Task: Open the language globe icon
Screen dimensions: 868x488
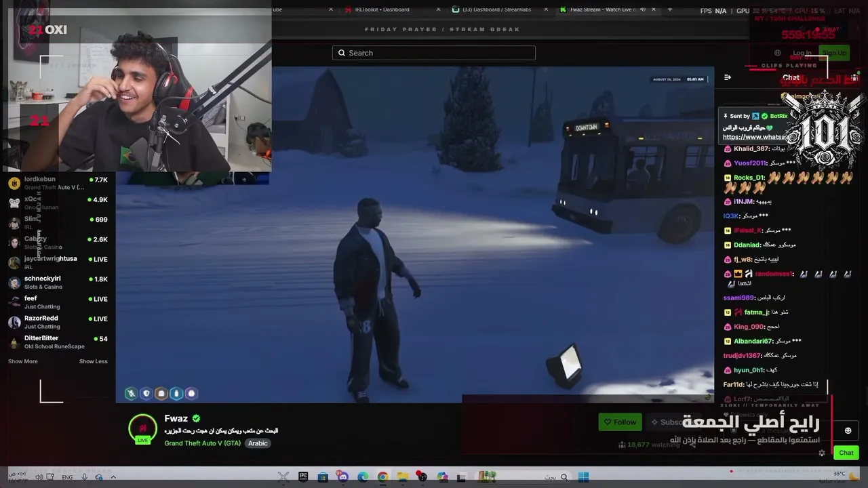Action: click(778, 53)
